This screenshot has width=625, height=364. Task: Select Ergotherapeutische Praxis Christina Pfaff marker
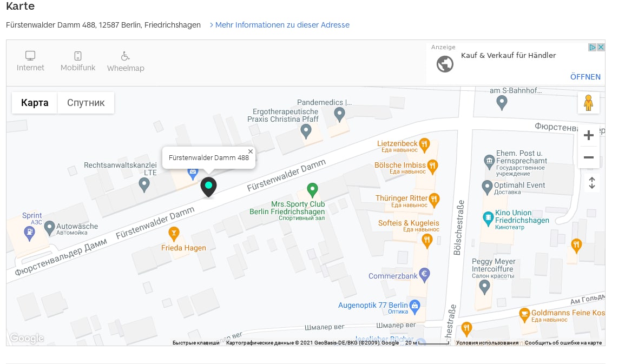pos(306,131)
